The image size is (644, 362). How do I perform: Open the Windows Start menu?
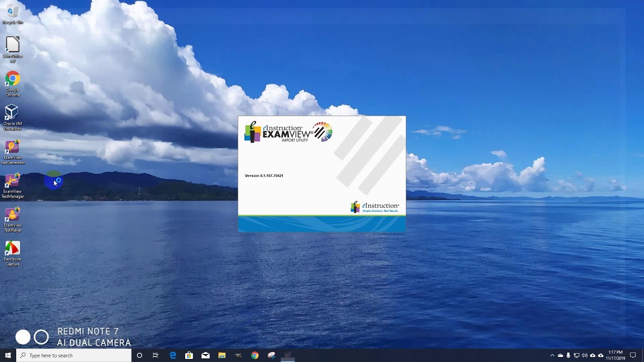(x=8, y=355)
